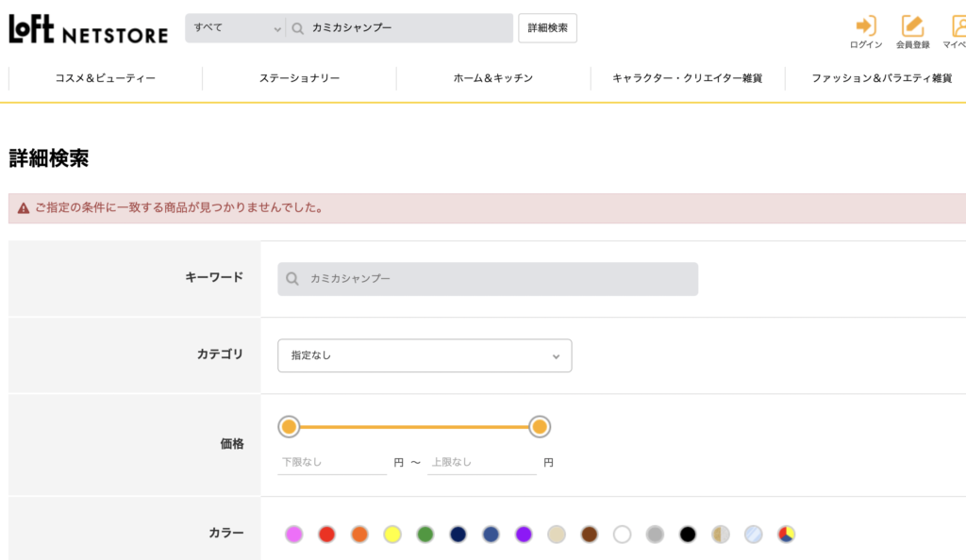Image resolution: width=966 pixels, height=560 pixels.
Task: Click the キーワード input field
Action: 488,279
